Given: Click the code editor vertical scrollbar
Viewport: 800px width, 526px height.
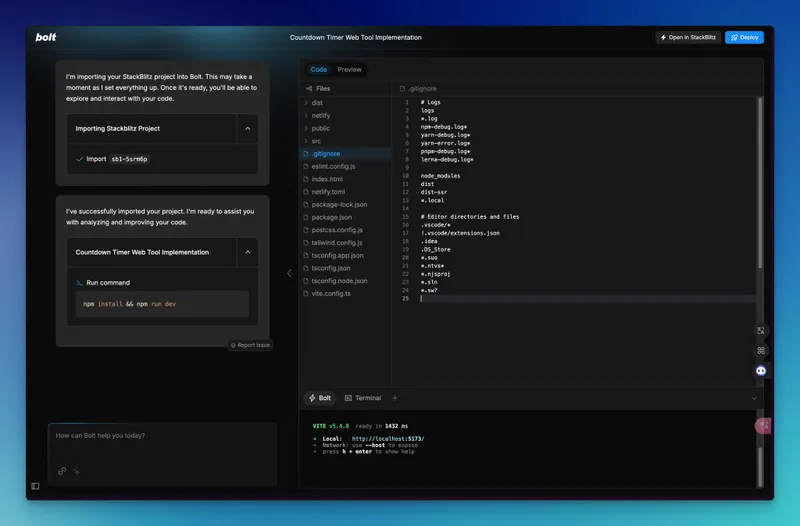Looking at the screenshot, I should (760, 180).
